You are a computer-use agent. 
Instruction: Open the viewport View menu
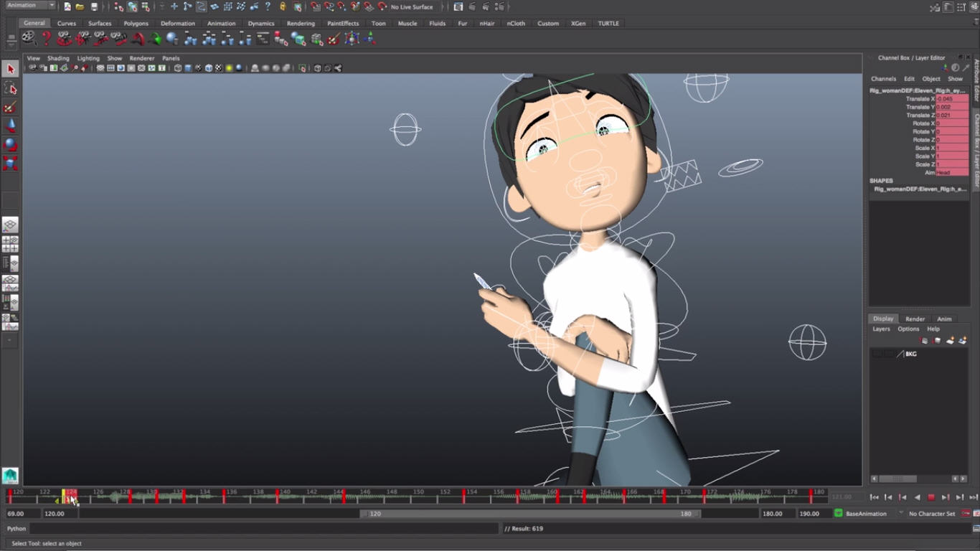click(x=34, y=58)
